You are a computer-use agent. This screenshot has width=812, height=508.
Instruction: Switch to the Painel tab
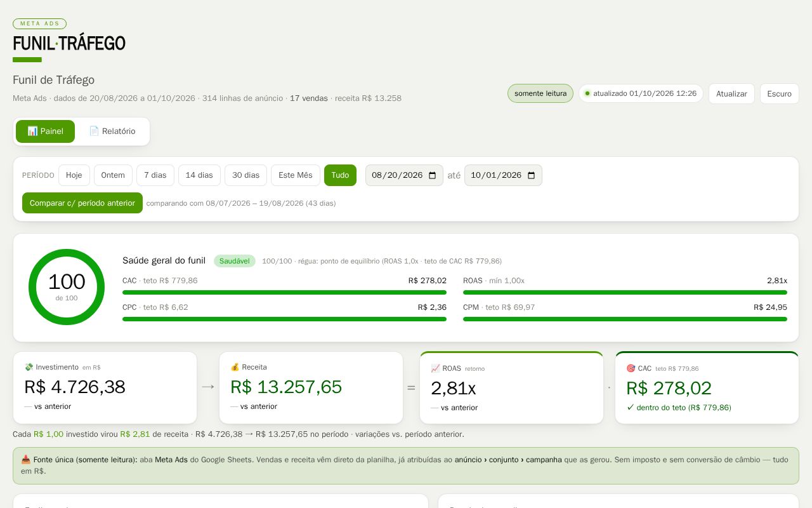(45, 131)
